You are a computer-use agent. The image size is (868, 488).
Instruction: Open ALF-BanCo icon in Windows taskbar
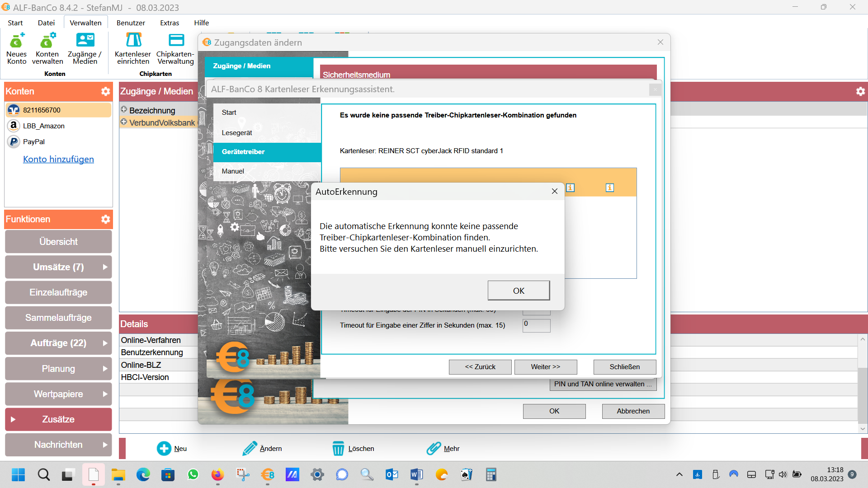[268, 474]
